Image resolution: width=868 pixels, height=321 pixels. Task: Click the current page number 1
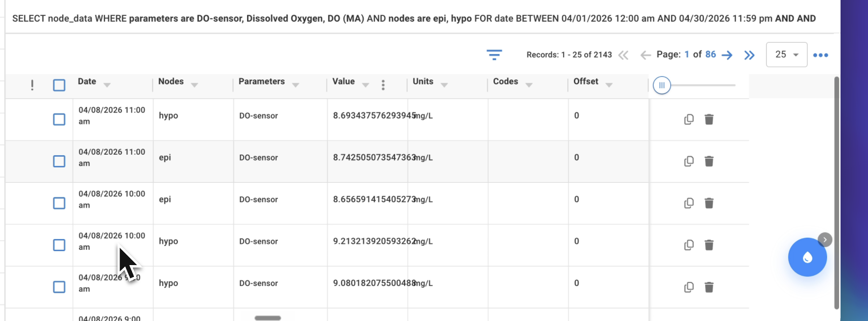click(x=687, y=54)
